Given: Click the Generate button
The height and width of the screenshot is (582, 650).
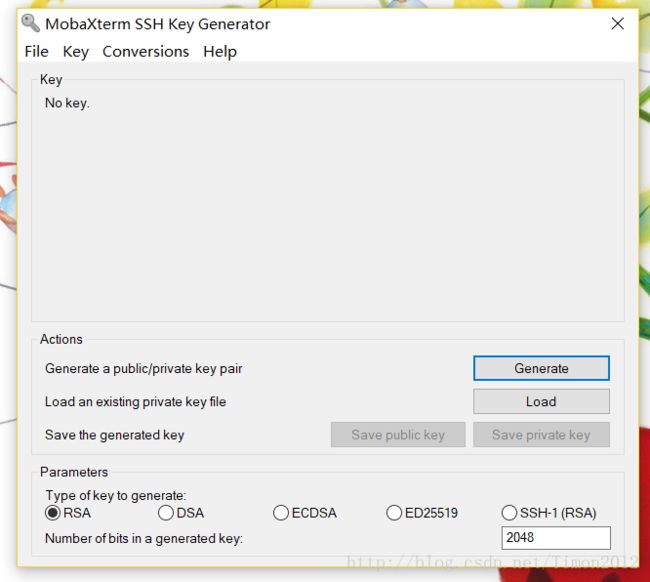Looking at the screenshot, I should click(x=541, y=368).
